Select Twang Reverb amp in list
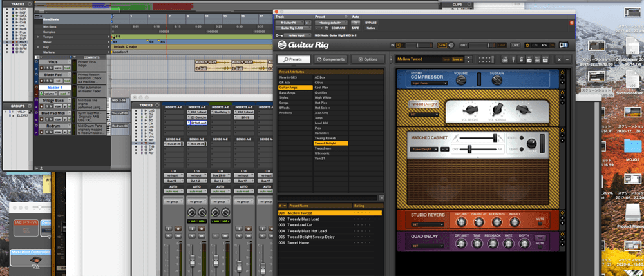Viewport: 644px width, 276px height. coord(330,138)
